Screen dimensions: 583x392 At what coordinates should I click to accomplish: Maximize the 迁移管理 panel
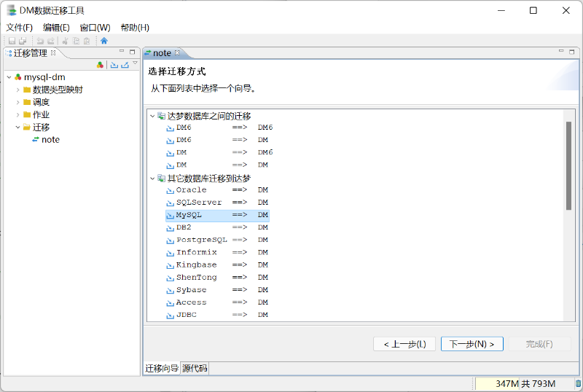coord(132,52)
